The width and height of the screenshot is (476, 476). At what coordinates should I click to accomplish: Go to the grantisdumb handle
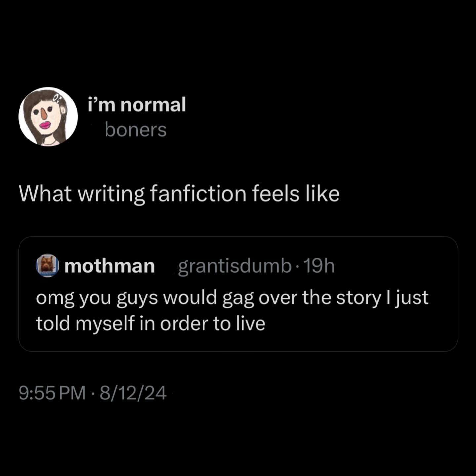pos(235,266)
